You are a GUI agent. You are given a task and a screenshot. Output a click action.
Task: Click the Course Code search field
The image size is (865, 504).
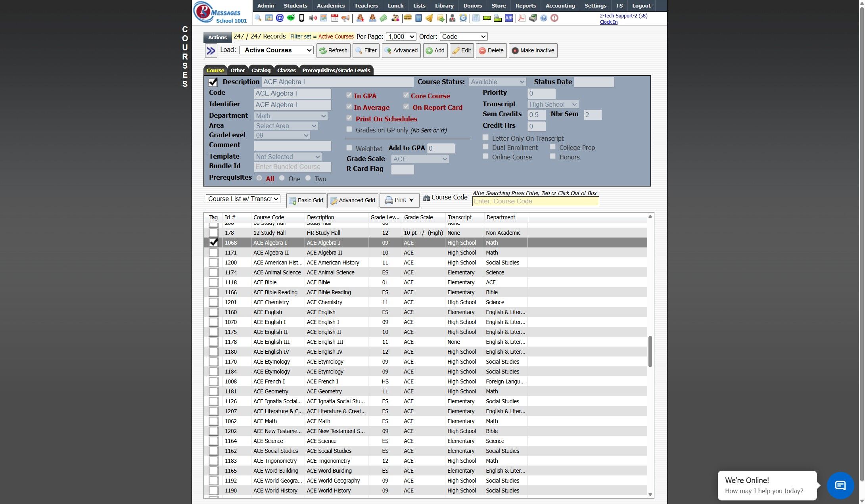(535, 201)
